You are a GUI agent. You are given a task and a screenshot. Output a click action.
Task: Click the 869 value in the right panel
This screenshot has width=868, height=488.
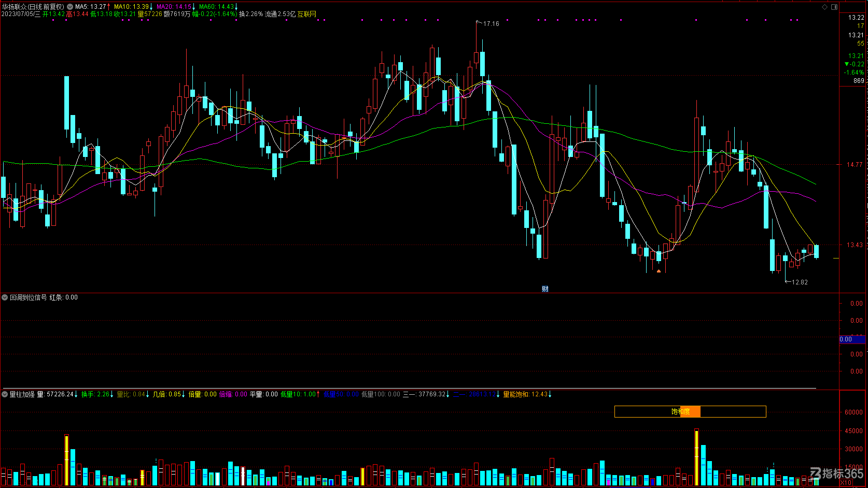click(x=859, y=81)
